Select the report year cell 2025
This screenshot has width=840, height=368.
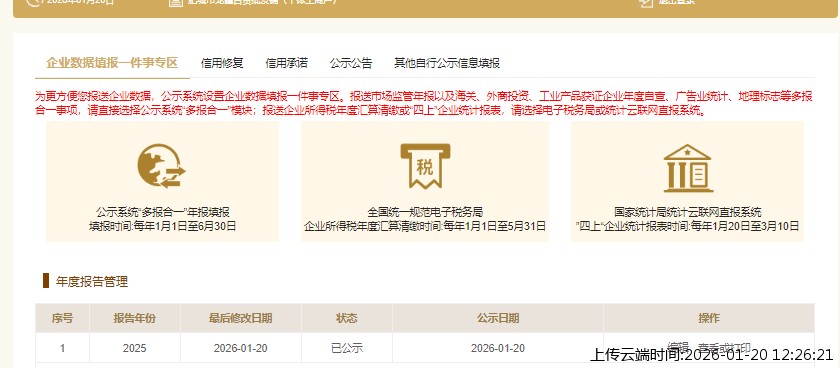134,348
